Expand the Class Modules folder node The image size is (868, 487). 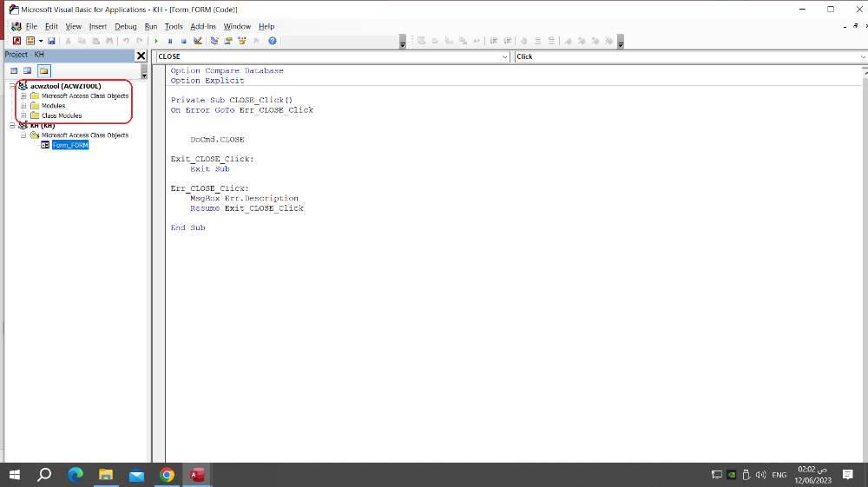click(23, 115)
